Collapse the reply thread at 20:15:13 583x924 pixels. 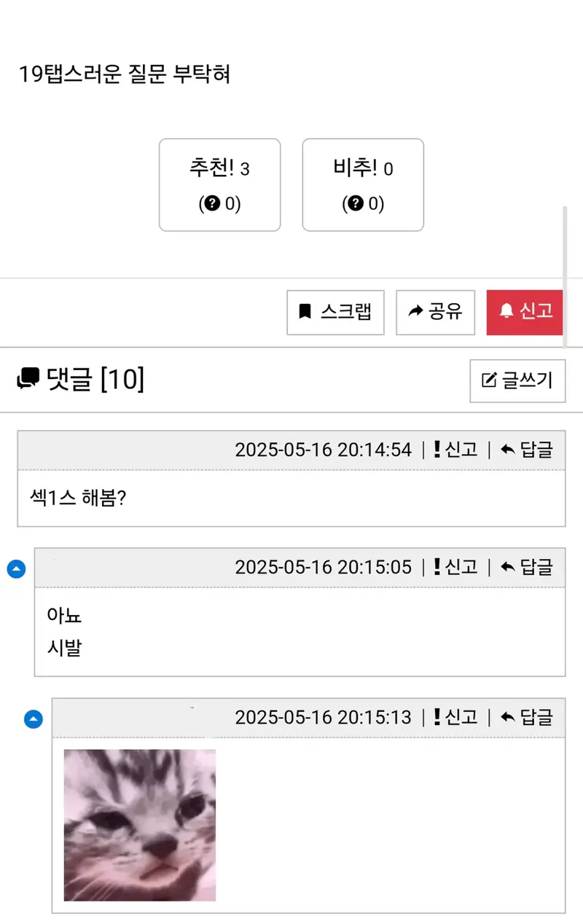click(34, 719)
